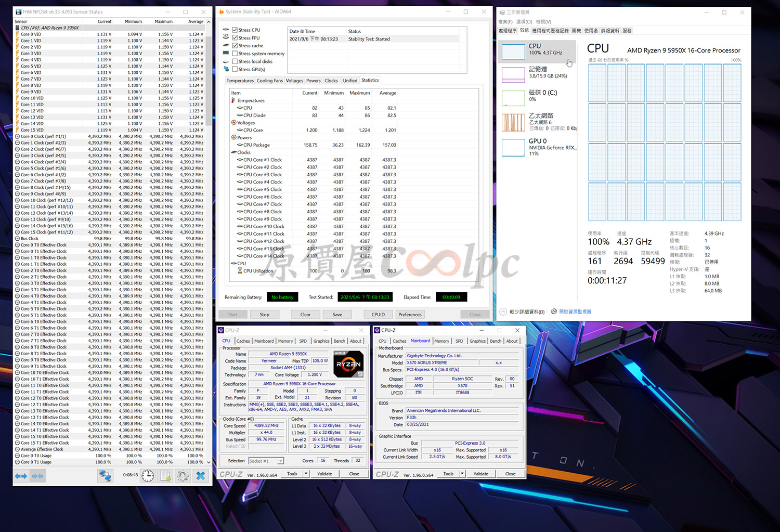Click Core 0 VID lightning icon in HWiNFO
This screenshot has width=780, height=532.
17,34
